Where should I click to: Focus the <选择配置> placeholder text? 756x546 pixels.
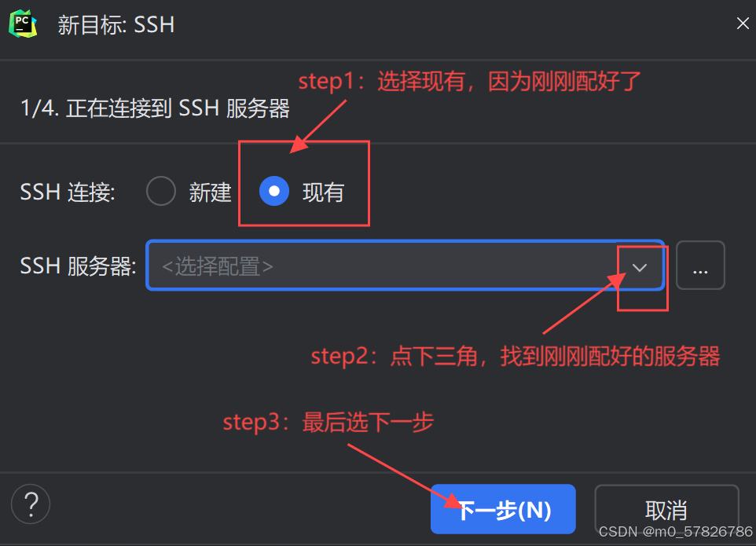coord(218,266)
